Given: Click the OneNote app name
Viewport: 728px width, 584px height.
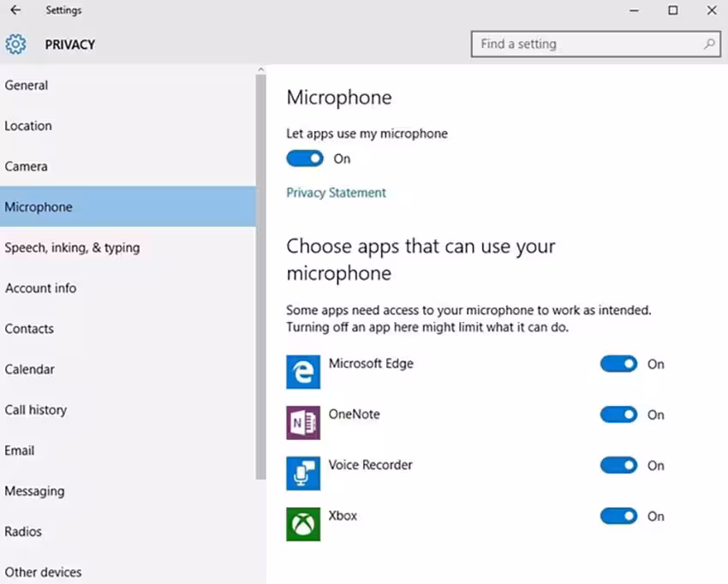Looking at the screenshot, I should [354, 414].
